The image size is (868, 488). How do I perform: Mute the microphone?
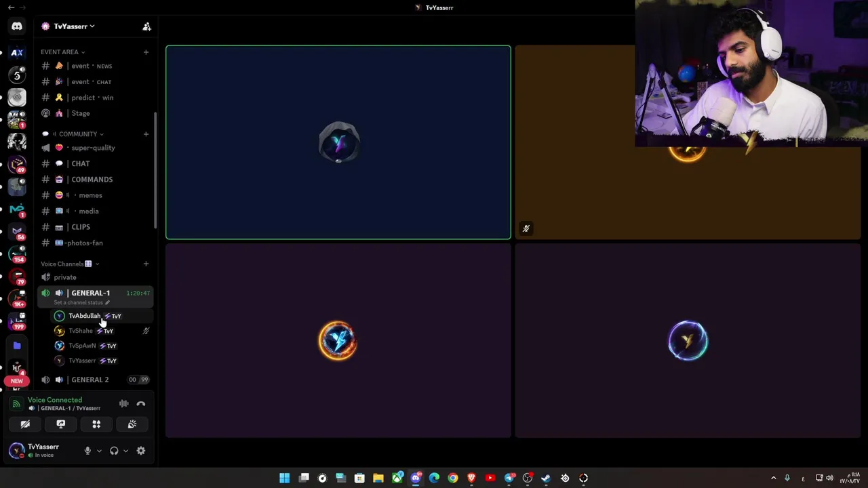[87, 451]
